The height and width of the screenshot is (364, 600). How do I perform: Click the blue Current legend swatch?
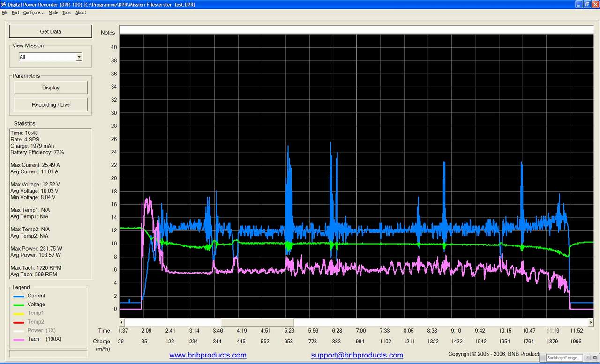(x=19, y=296)
